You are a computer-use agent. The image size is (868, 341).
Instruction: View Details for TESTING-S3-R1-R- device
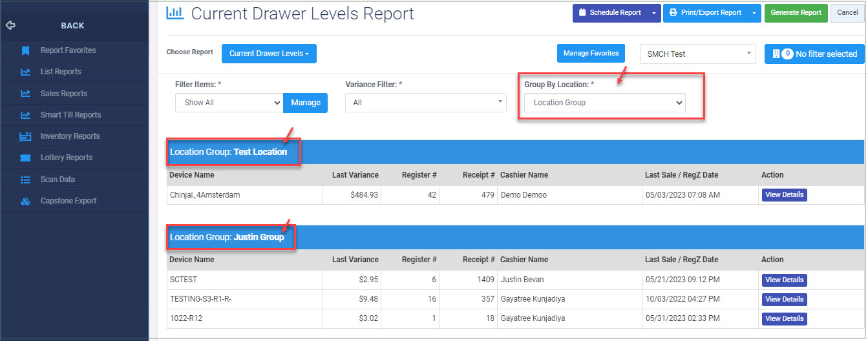pos(784,300)
